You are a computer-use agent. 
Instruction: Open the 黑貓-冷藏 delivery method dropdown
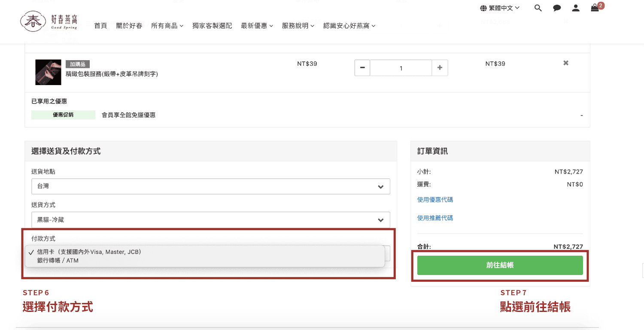click(x=211, y=220)
